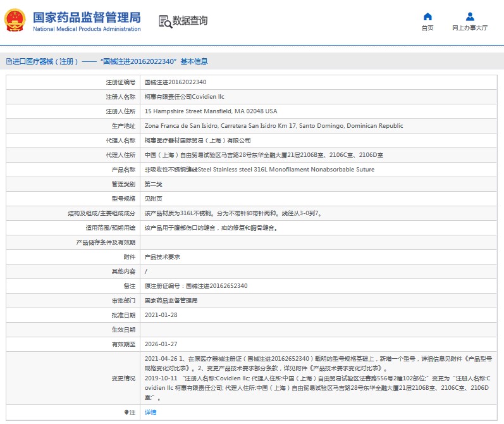Open the 首页 navigation label
The width and height of the screenshot is (504, 424).
point(427,28)
